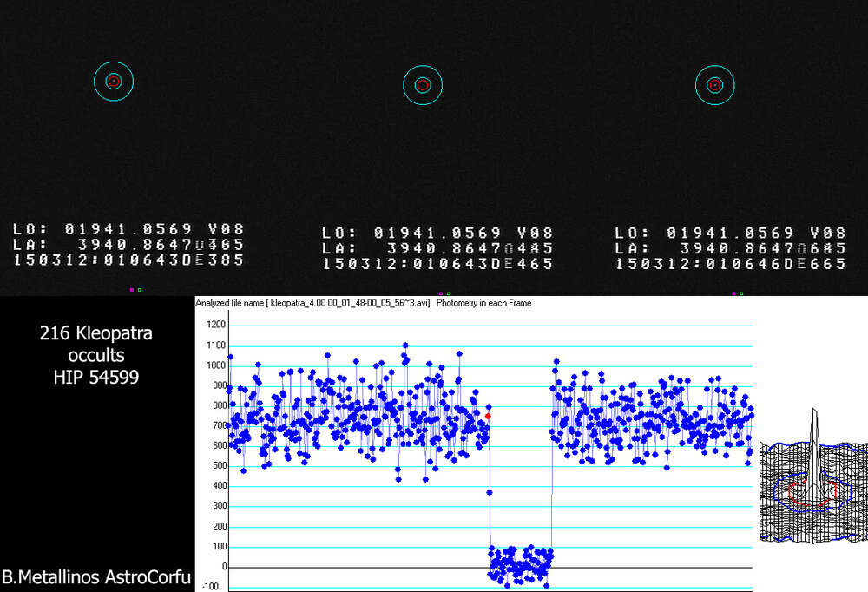Click the timestamp ending in 465
Image resolution: width=868 pixels, height=592 pixels.
pyautogui.click(x=437, y=264)
